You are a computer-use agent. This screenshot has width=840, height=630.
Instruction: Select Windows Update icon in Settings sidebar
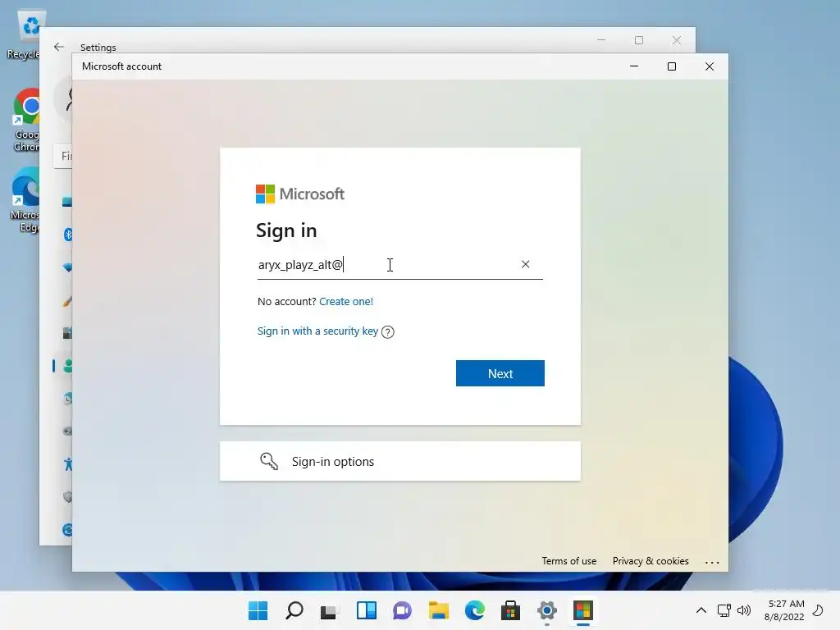tap(67, 530)
